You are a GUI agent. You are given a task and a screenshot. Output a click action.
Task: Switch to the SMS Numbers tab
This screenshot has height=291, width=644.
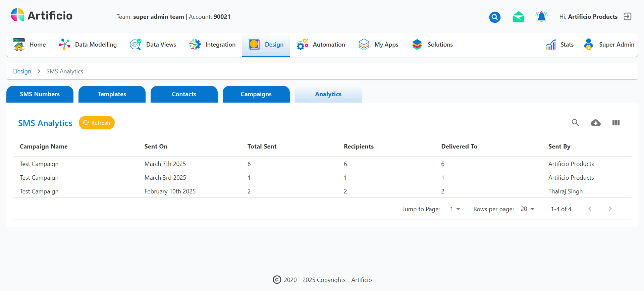40,94
